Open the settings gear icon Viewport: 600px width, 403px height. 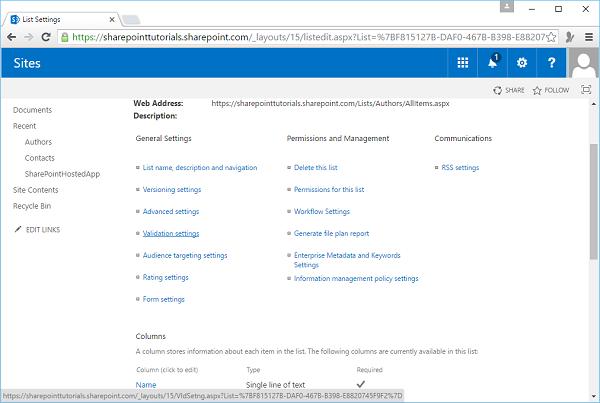pos(521,63)
